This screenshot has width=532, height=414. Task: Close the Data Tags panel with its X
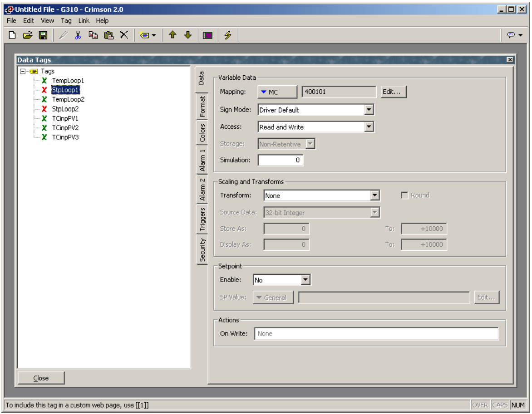point(510,60)
